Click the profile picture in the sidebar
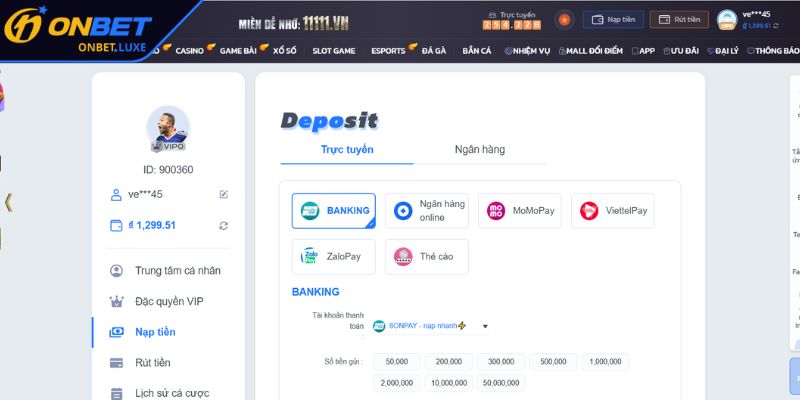800x400 pixels. (168, 128)
